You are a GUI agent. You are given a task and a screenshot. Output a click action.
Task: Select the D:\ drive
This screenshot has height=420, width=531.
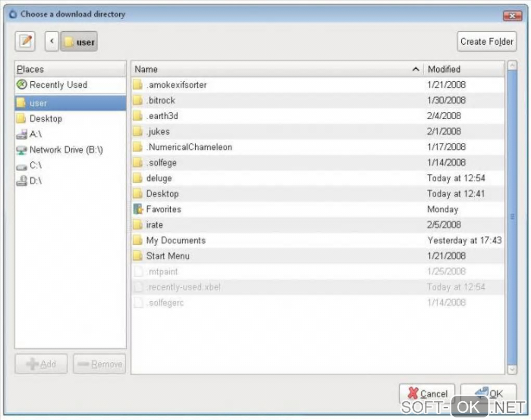[70, 181]
